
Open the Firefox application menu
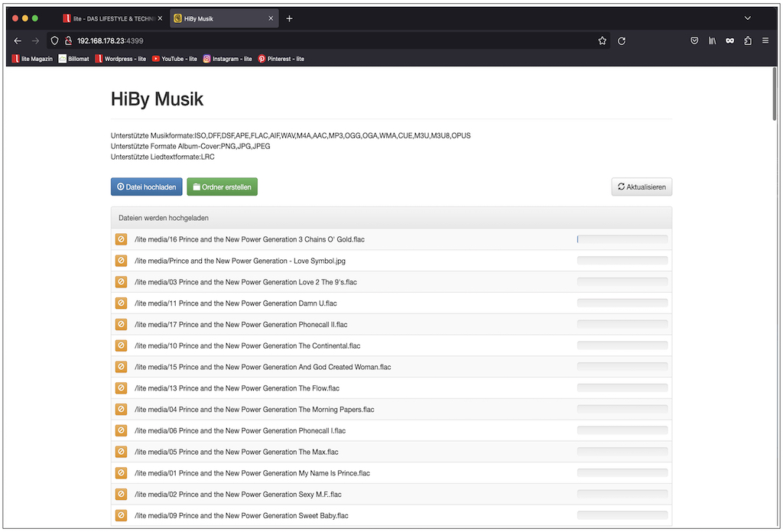[765, 41]
